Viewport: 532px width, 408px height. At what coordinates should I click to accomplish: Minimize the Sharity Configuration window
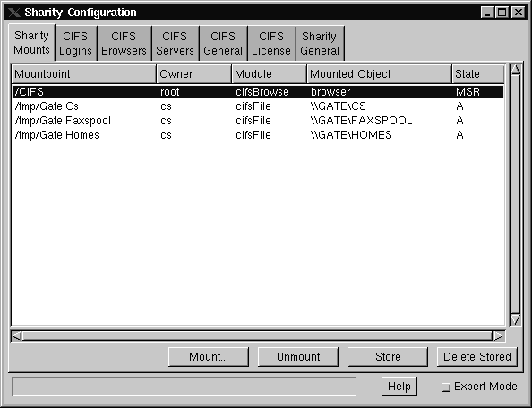pyautogui.click(x=487, y=13)
